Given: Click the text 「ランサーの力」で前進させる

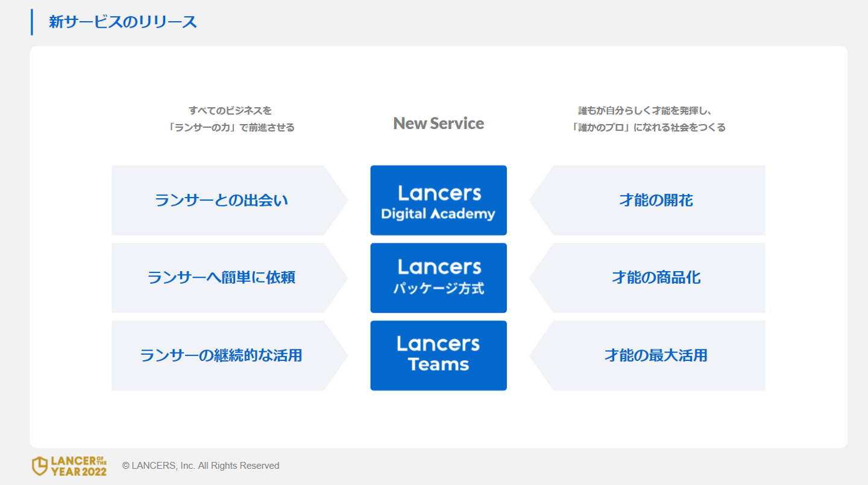Looking at the screenshot, I should coord(230,128).
